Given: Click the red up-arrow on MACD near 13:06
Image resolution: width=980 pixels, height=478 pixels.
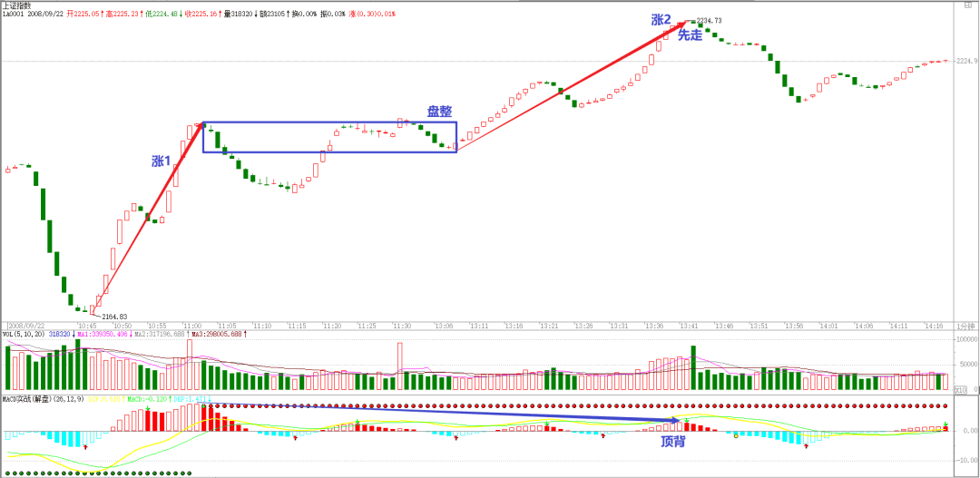Looking at the screenshot, I should tap(456, 438).
